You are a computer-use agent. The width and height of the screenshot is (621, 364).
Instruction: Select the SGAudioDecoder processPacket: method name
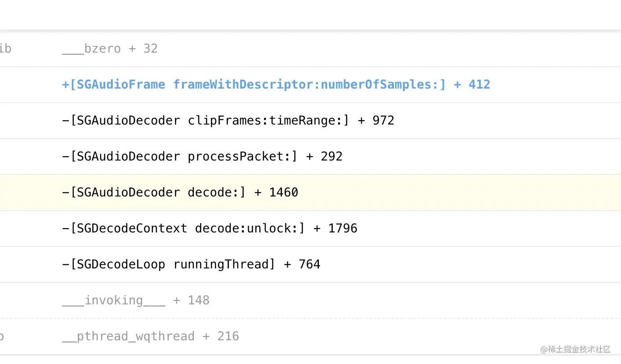179,156
